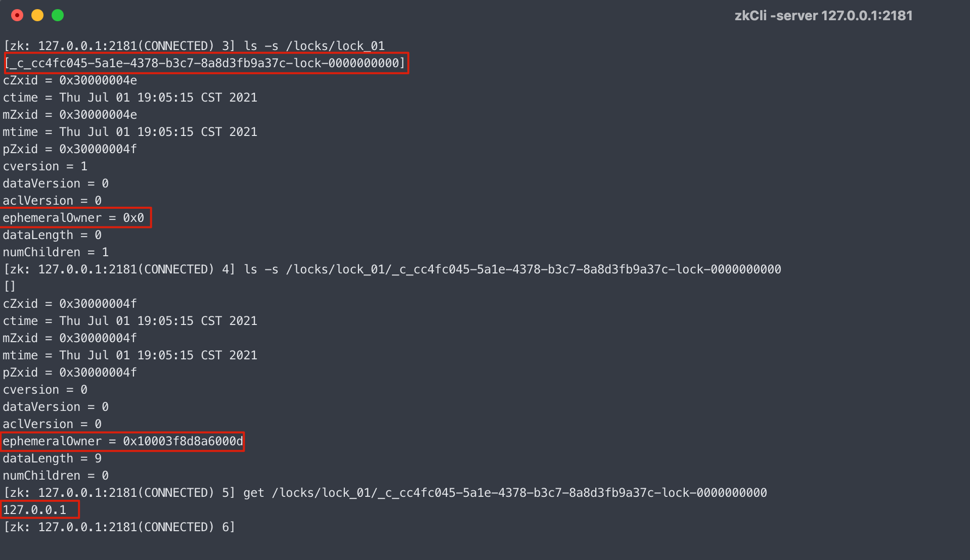The width and height of the screenshot is (970, 560).
Task: Click the numChildren = 0 line
Action: [56, 476]
